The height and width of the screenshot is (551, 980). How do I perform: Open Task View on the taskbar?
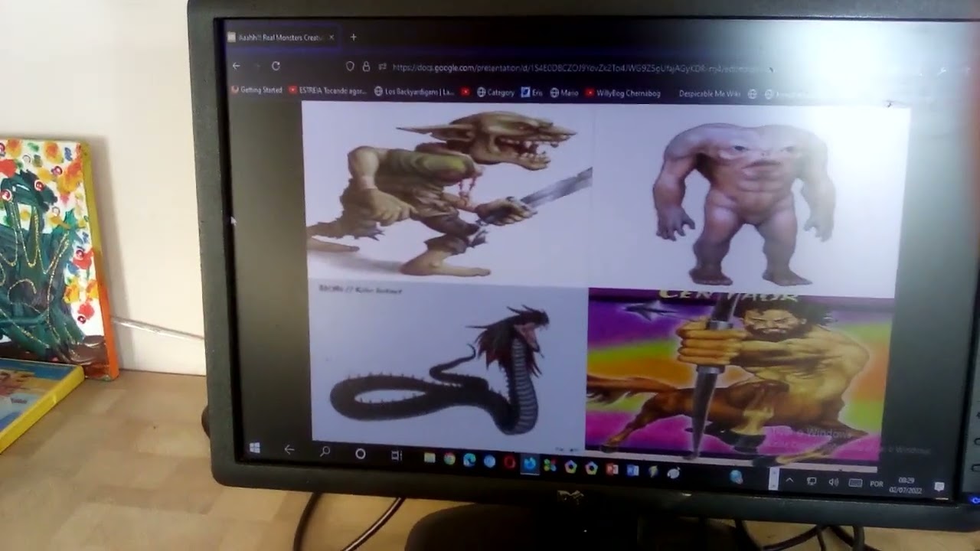click(x=396, y=455)
